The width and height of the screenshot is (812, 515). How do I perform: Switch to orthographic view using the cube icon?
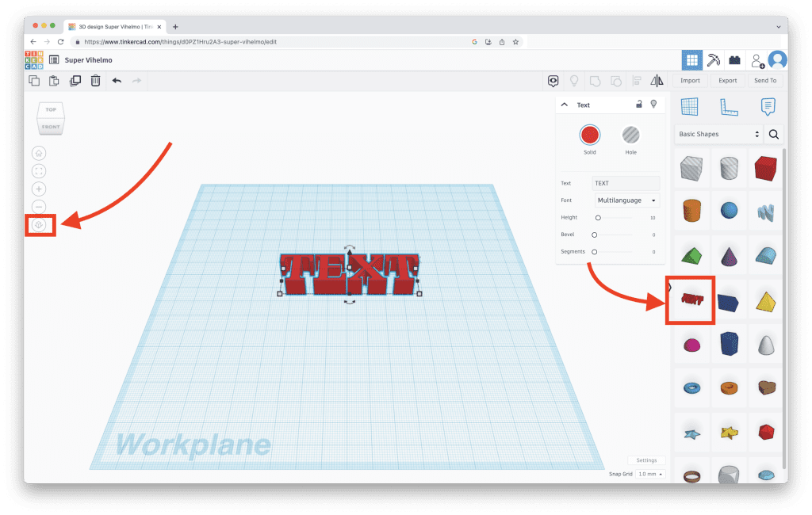39,225
